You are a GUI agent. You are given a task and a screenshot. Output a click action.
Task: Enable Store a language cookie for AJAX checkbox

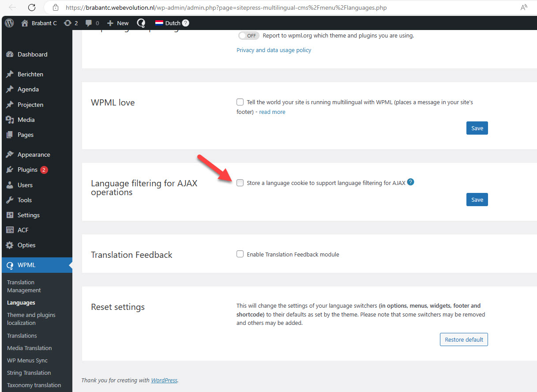click(x=240, y=183)
